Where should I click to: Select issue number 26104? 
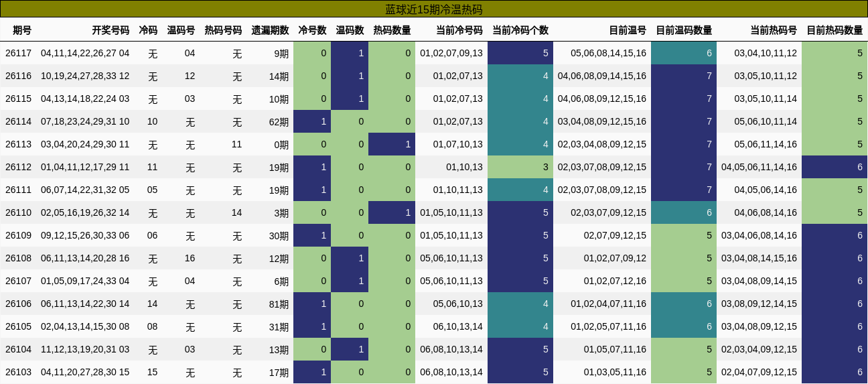18,349
